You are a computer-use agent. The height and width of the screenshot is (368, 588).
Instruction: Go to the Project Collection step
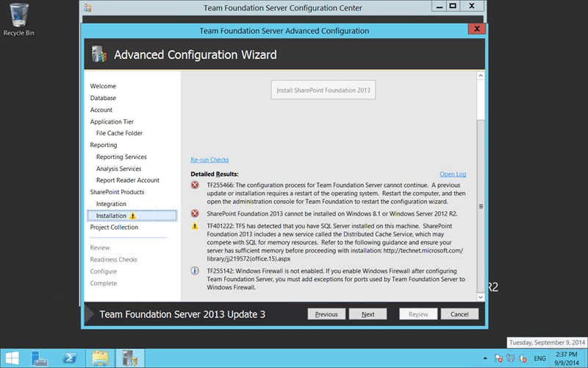tap(114, 227)
